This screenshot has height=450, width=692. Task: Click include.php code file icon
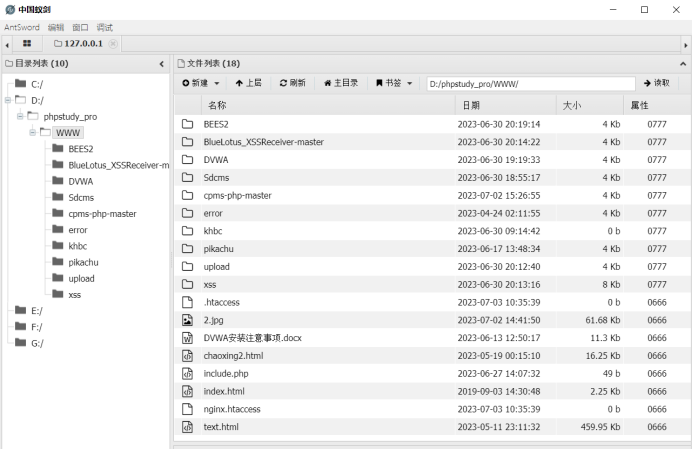tap(188, 373)
